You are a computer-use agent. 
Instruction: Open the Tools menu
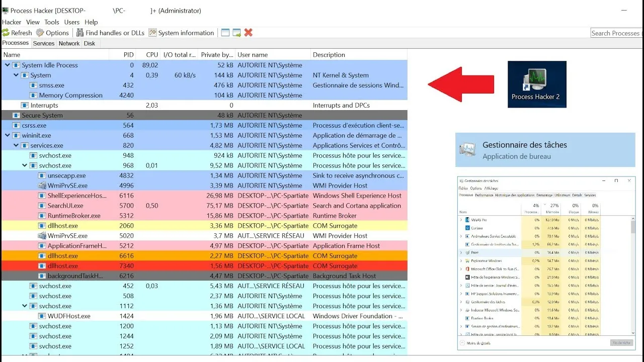[x=52, y=22]
